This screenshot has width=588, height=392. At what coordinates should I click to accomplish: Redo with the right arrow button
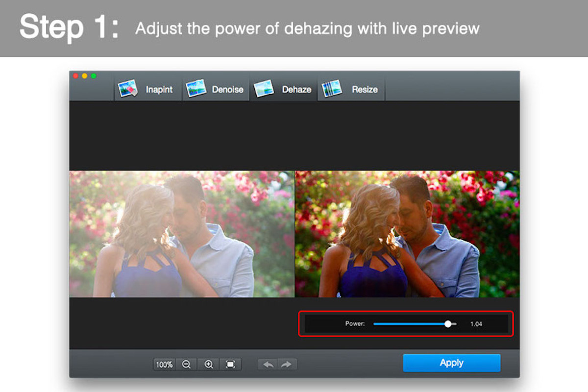287,364
